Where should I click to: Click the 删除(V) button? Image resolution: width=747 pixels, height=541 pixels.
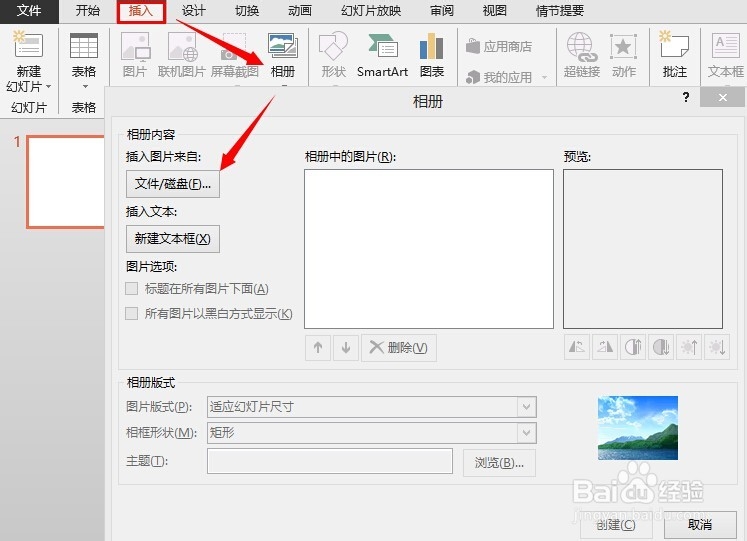pyautogui.click(x=399, y=348)
